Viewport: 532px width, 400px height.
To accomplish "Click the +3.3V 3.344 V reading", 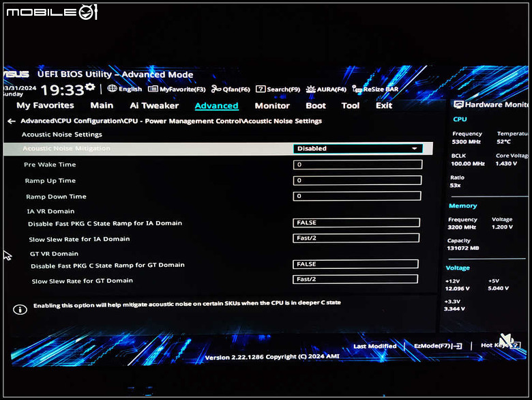I will [454, 309].
